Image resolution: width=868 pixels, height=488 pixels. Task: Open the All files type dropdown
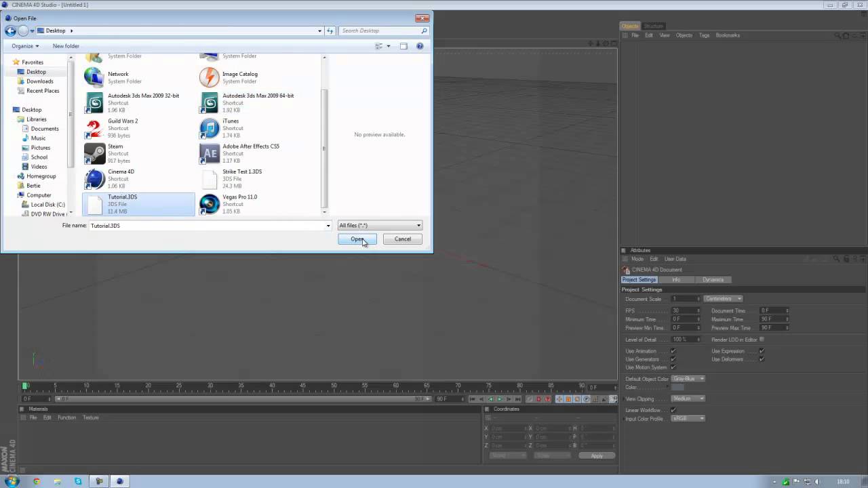pos(380,226)
